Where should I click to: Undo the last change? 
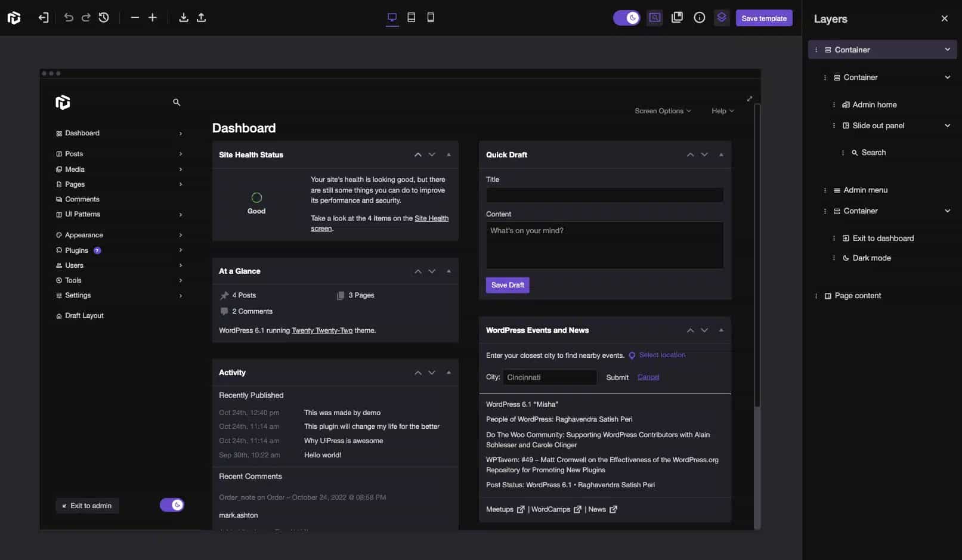[x=69, y=18]
